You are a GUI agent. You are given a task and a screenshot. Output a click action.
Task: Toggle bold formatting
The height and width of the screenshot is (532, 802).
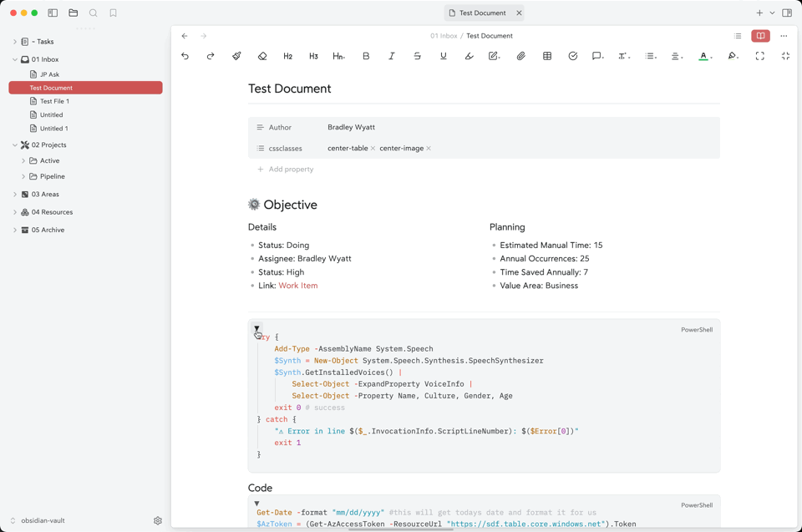366,56
